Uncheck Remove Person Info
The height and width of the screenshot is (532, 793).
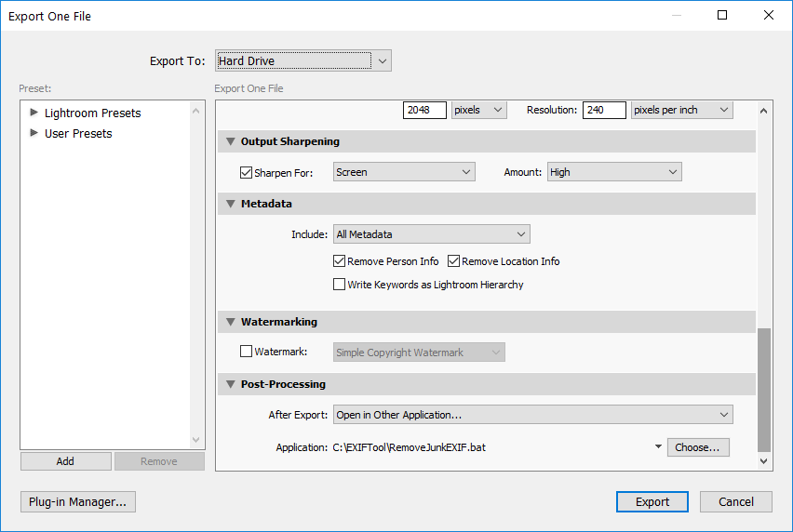(x=339, y=261)
